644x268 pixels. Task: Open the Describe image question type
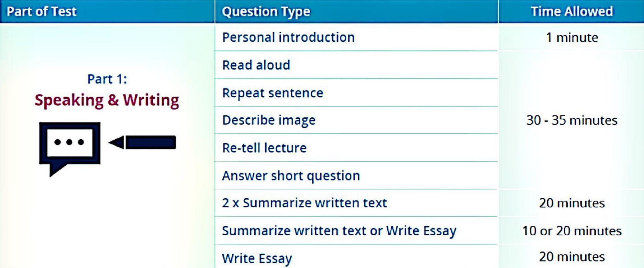click(269, 120)
